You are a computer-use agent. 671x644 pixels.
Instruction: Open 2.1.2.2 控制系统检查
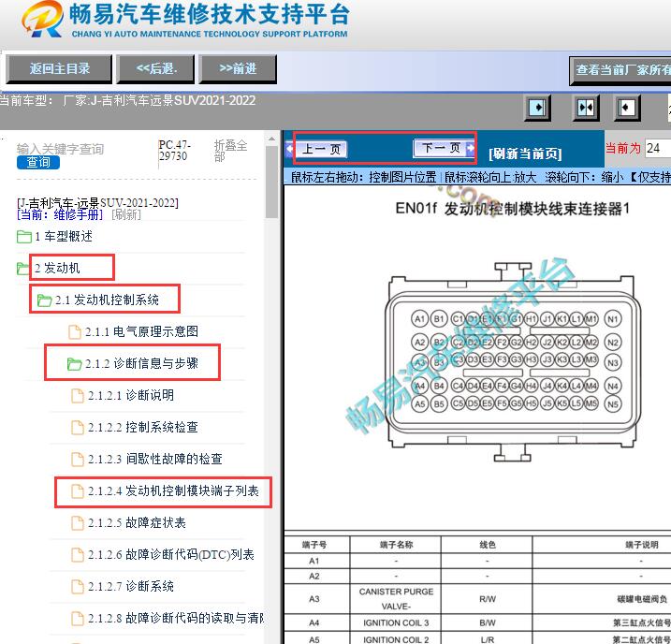pos(142,427)
